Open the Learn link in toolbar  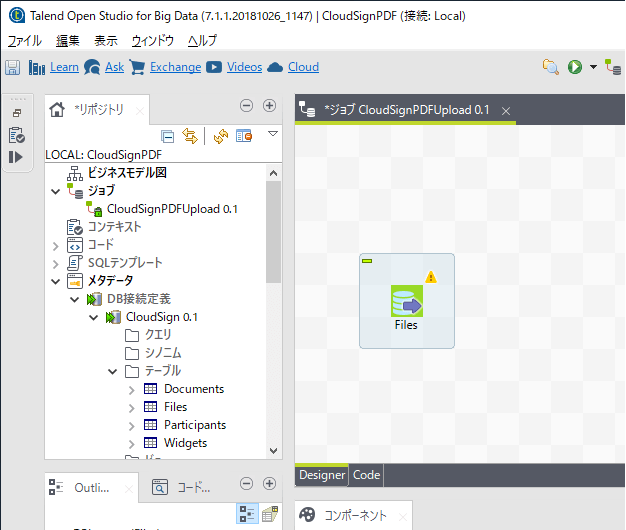click(64, 67)
